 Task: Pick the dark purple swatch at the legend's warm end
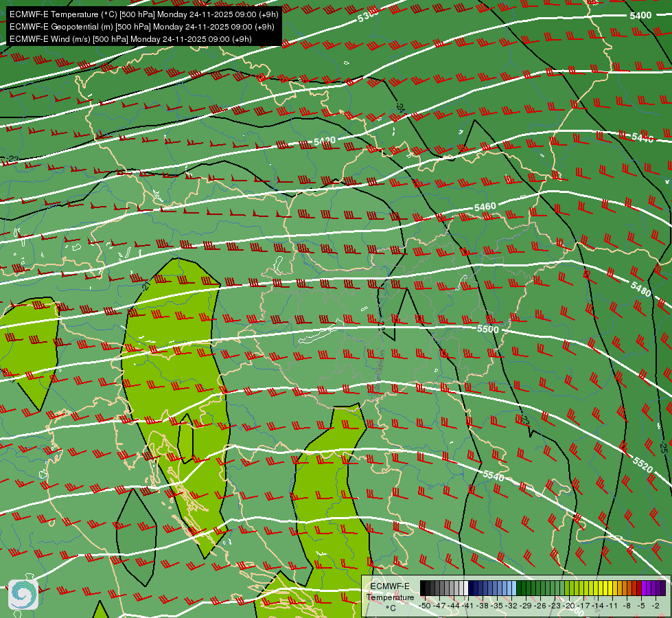tap(663, 588)
